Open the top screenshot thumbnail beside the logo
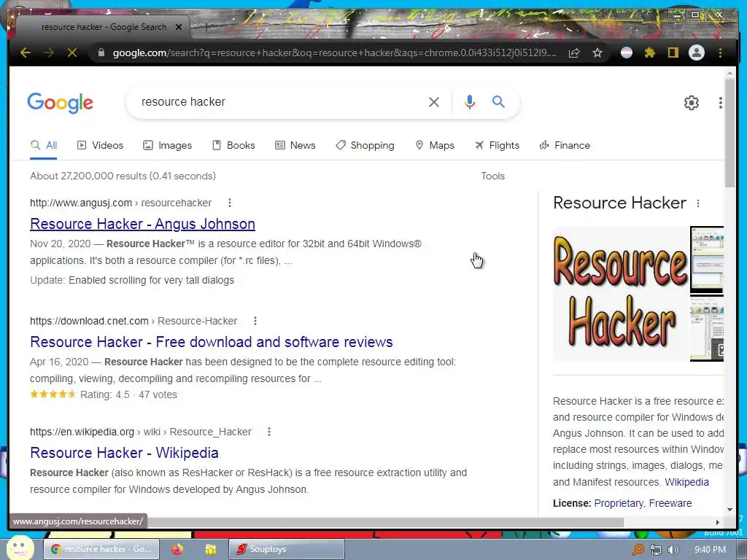 [x=707, y=260]
